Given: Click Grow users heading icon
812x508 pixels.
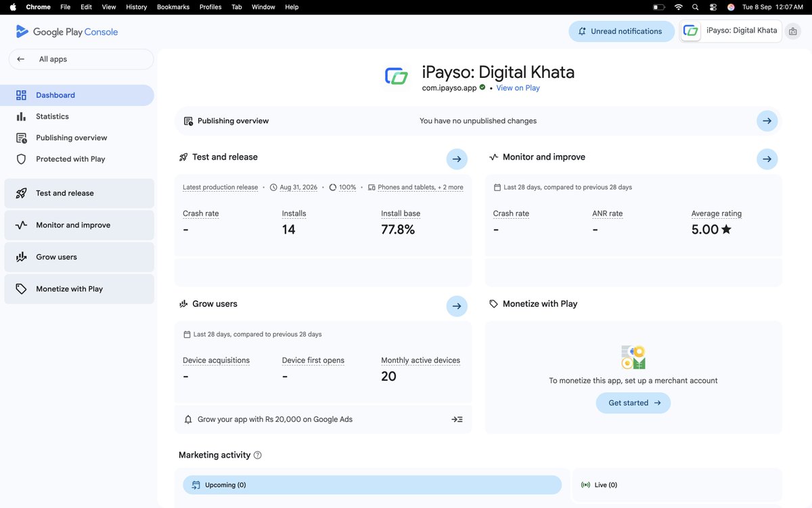Looking at the screenshot, I should (x=183, y=304).
